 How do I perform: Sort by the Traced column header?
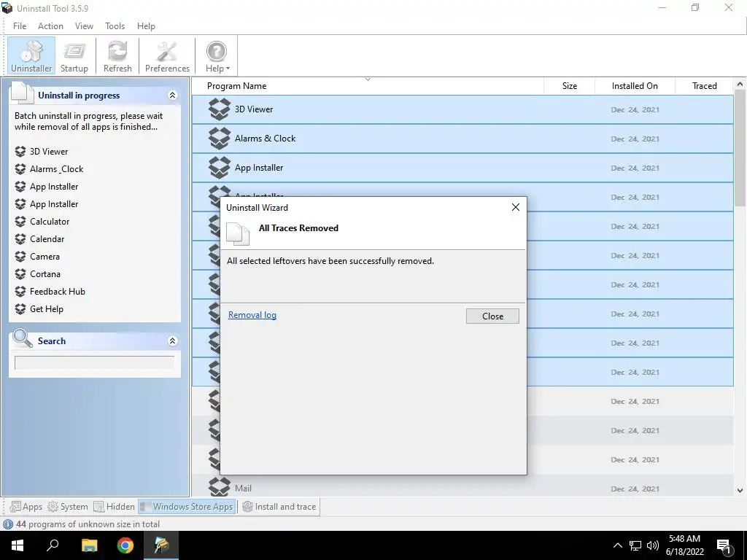click(x=704, y=86)
